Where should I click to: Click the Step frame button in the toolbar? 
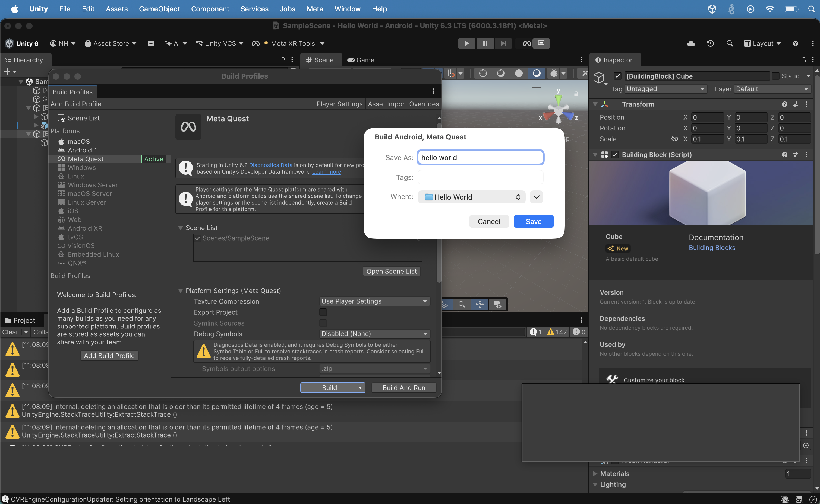click(503, 43)
